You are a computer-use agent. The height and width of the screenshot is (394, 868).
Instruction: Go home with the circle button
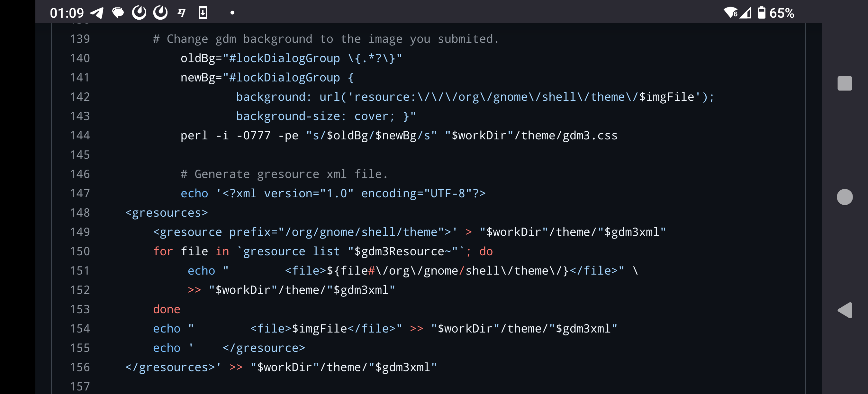point(845,197)
